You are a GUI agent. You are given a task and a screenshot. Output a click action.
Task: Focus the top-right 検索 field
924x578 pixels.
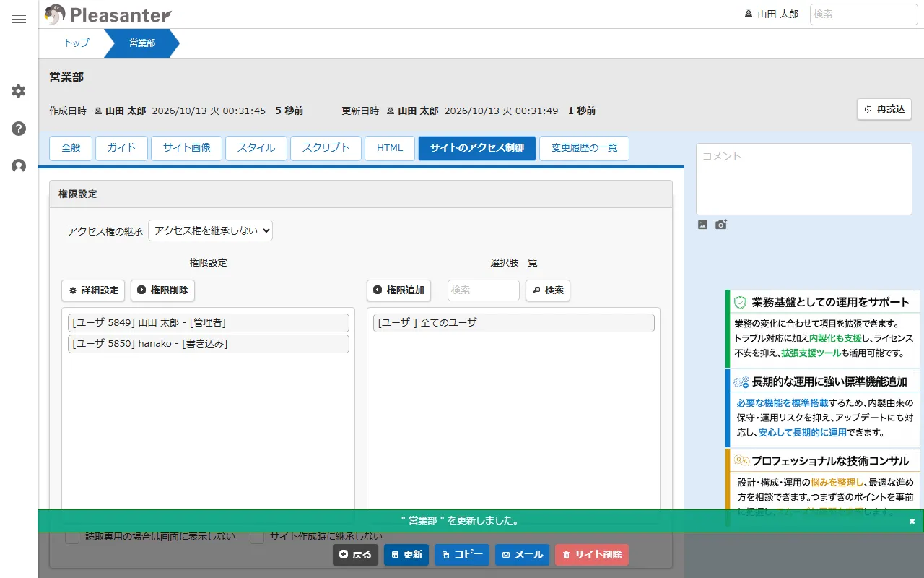click(x=864, y=14)
